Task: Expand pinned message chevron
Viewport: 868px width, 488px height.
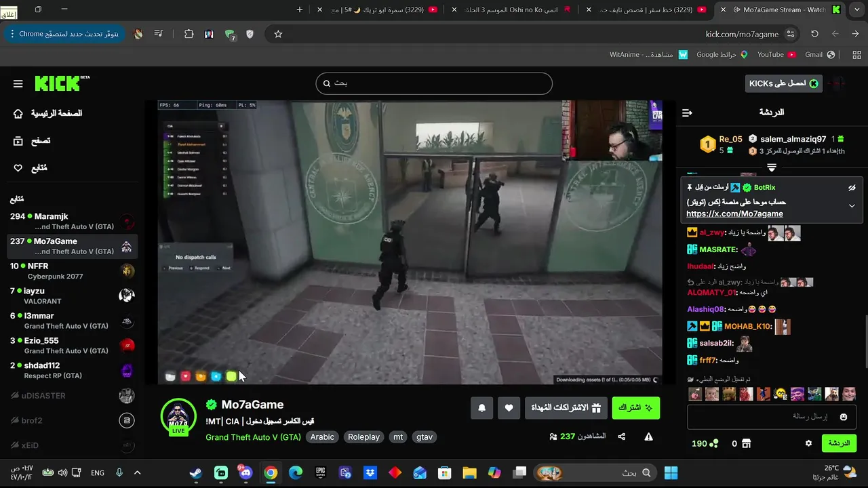Action: tap(852, 206)
